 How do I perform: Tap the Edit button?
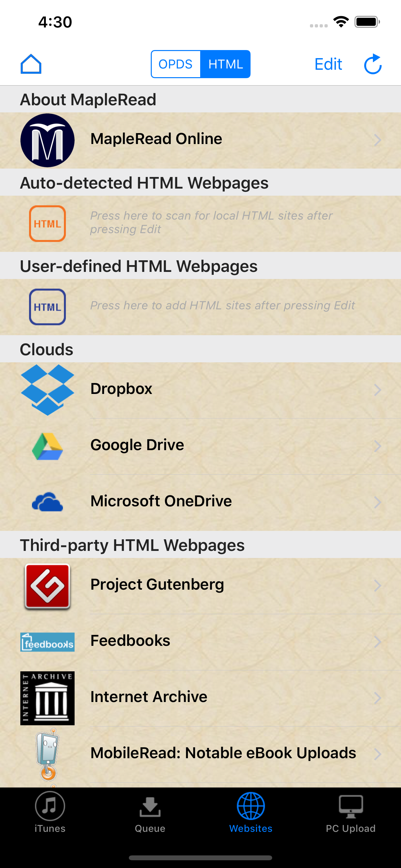[x=328, y=64]
